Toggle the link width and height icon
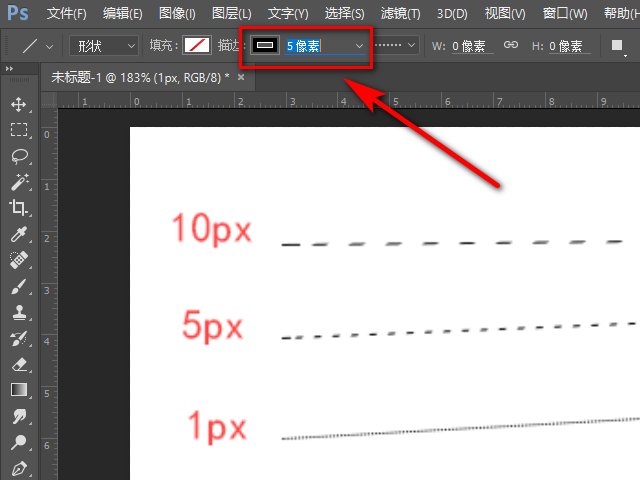Screen dimensions: 640x480 (510, 46)
